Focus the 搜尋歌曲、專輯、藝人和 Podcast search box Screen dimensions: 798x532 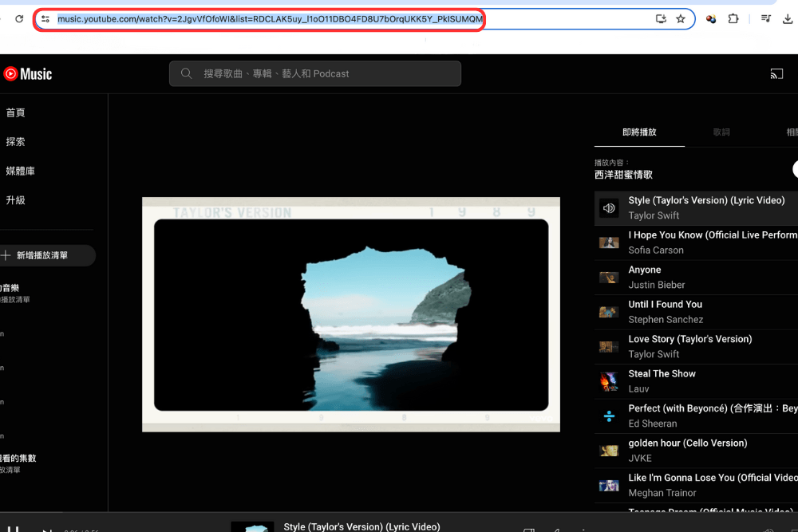coord(315,73)
